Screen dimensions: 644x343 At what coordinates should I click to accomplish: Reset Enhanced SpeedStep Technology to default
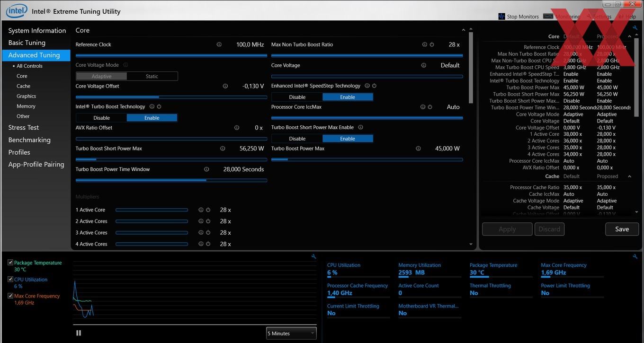(374, 86)
